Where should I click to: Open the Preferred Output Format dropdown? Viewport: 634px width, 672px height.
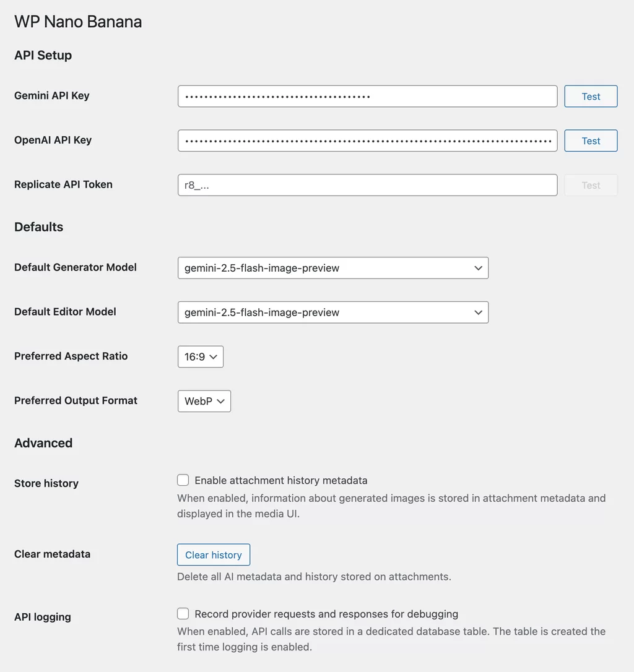(204, 401)
